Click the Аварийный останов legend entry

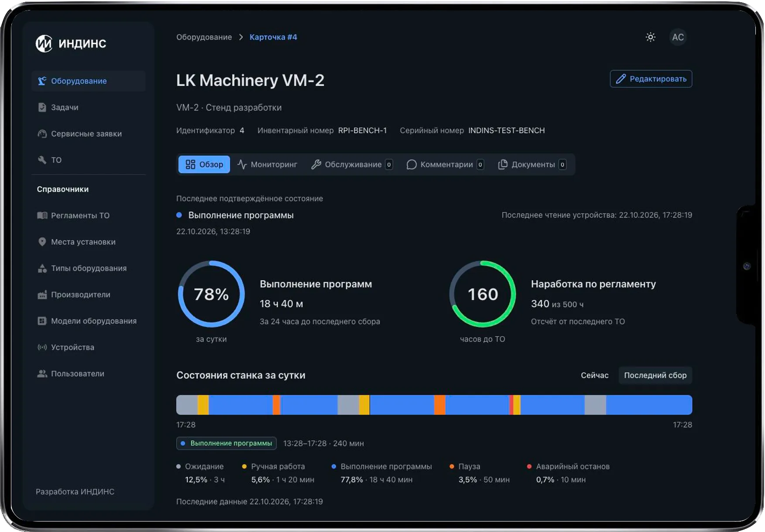(568, 473)
